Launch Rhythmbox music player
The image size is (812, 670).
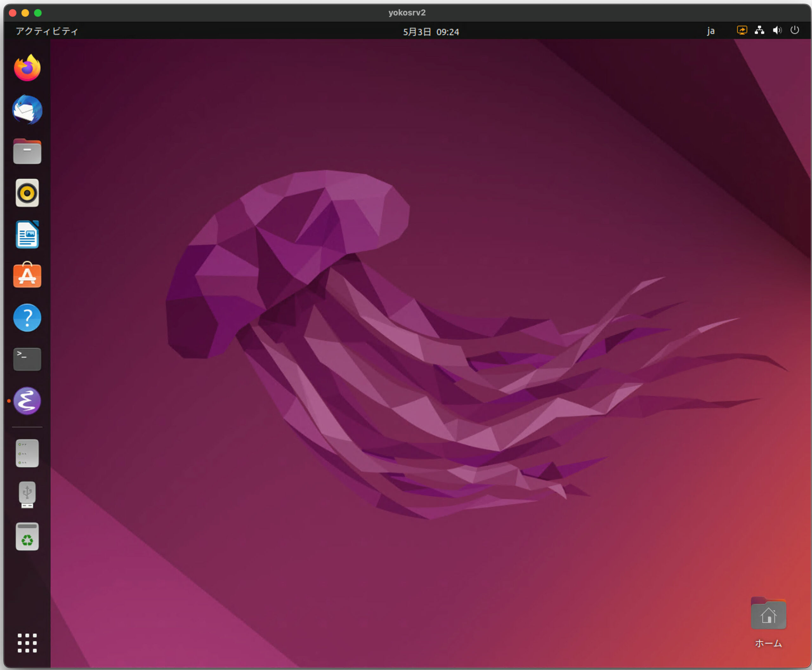27,193
